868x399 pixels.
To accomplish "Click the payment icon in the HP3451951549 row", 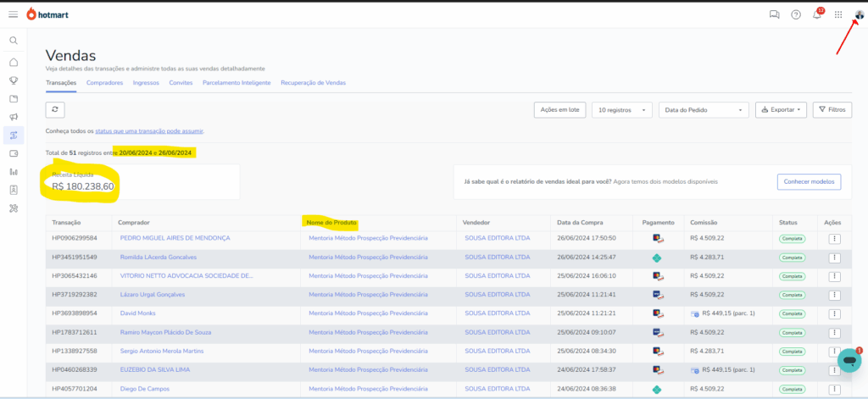I will click(x=657, y=258).
